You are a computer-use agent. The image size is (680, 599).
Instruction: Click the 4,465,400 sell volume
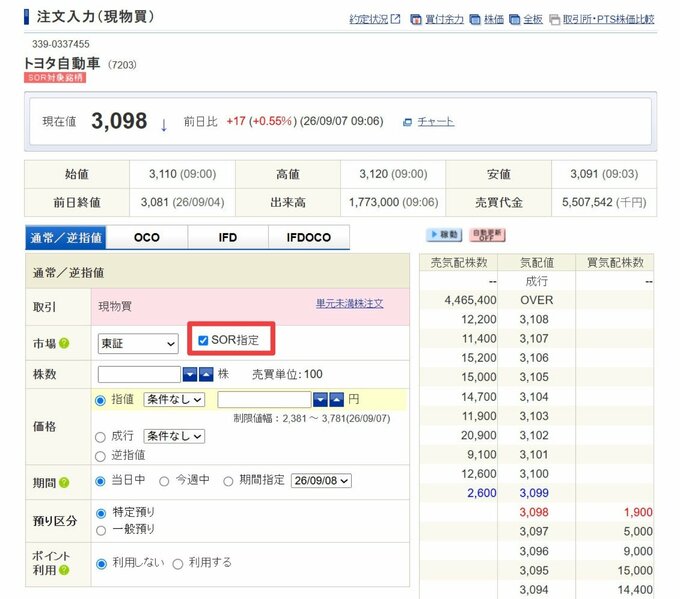click(471, 300)
